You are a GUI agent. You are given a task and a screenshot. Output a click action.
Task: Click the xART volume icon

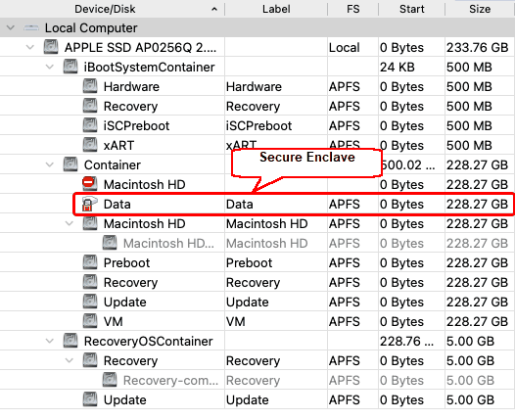(x=90, y=145)
